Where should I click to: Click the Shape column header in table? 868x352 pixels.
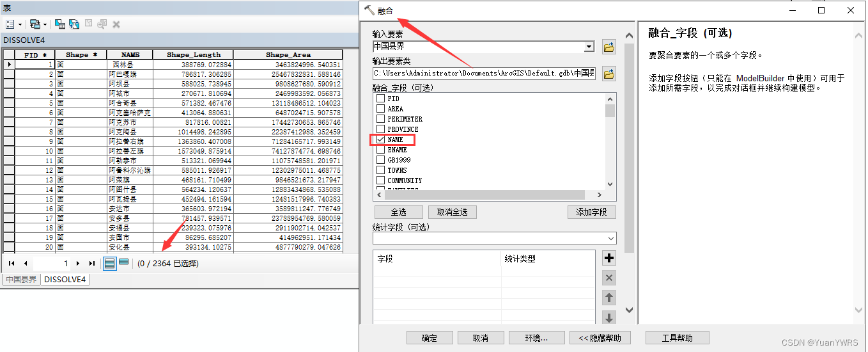81,55
